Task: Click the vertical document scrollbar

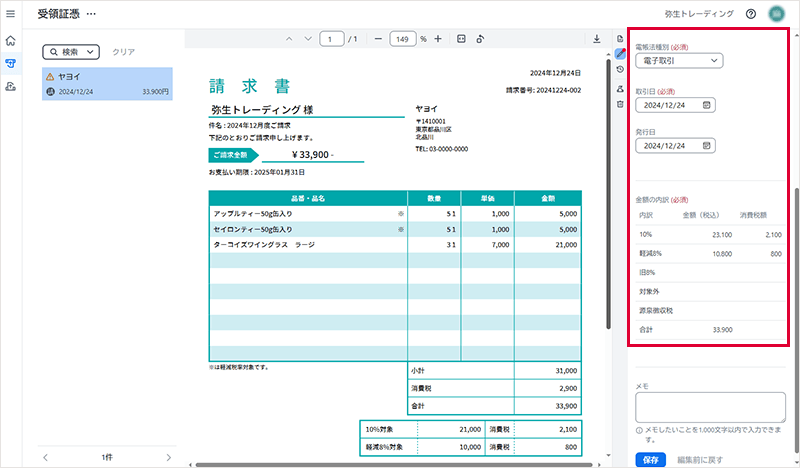Action: [x=608, y=194]
